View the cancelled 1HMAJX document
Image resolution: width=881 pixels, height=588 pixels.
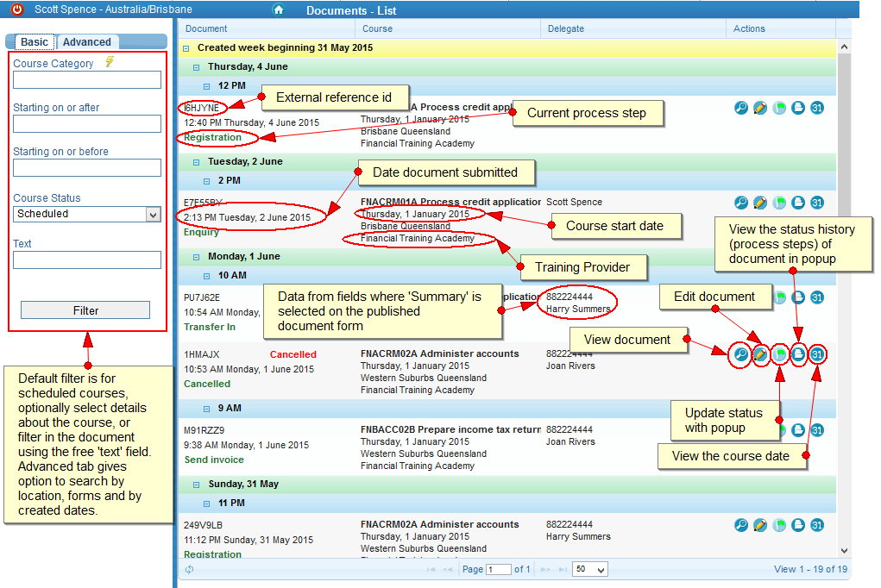coord(741,354)
